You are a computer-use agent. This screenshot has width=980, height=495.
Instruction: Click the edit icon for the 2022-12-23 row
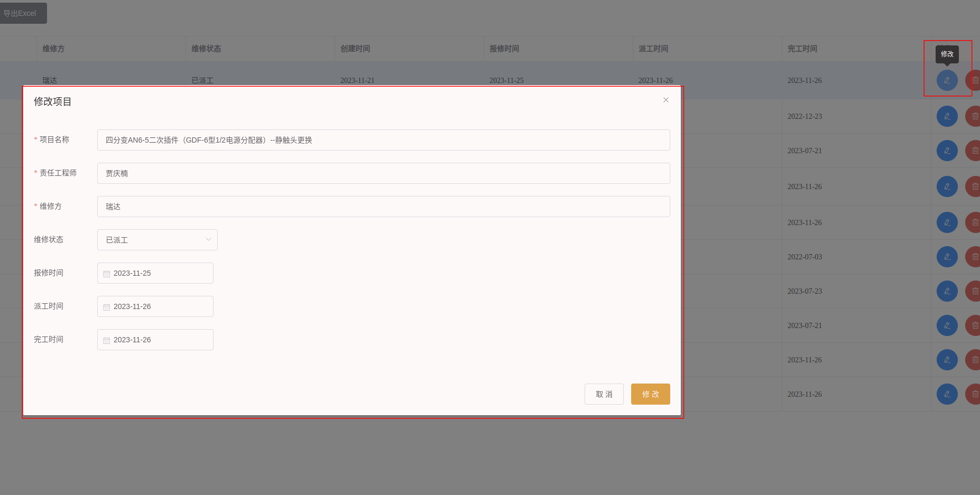click(947, 116)
